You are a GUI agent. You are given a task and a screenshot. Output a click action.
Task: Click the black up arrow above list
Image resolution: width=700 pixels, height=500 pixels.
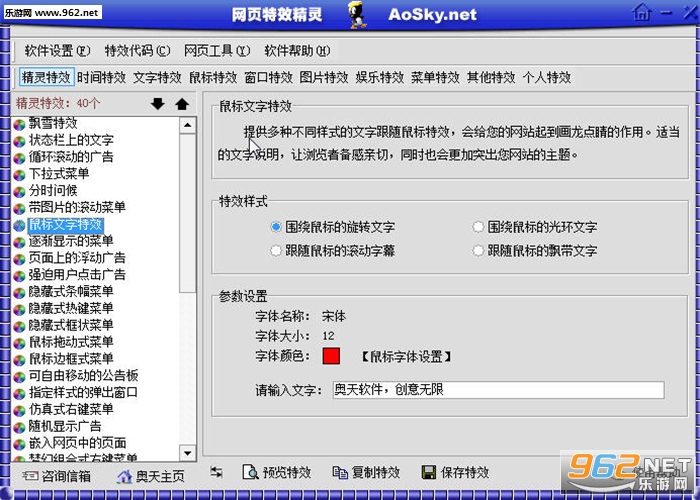182,104
